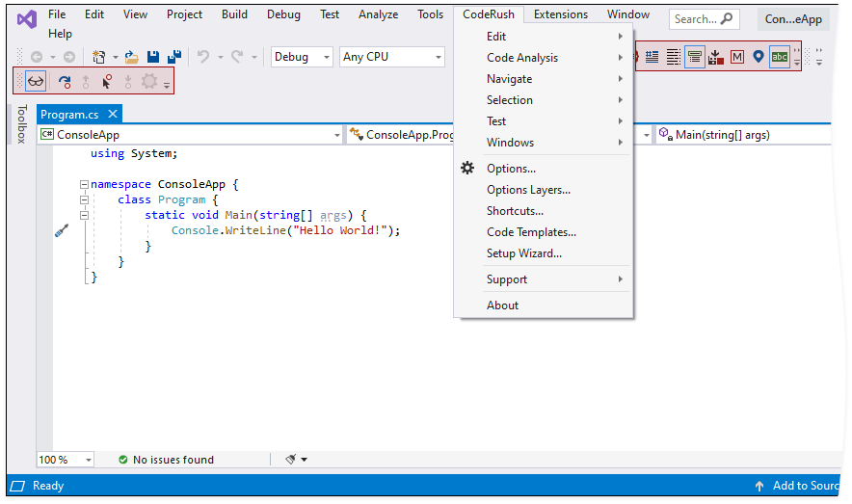Toggle the green abc spell check icon
Image resolution: width=852 pixels, height=504 pixels.
(780, 57)
